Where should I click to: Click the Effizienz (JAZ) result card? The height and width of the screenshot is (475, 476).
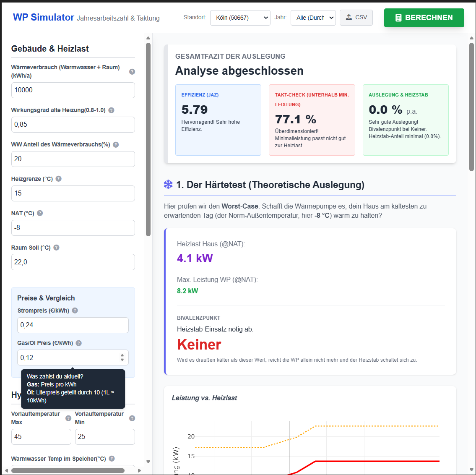(218, 120)
